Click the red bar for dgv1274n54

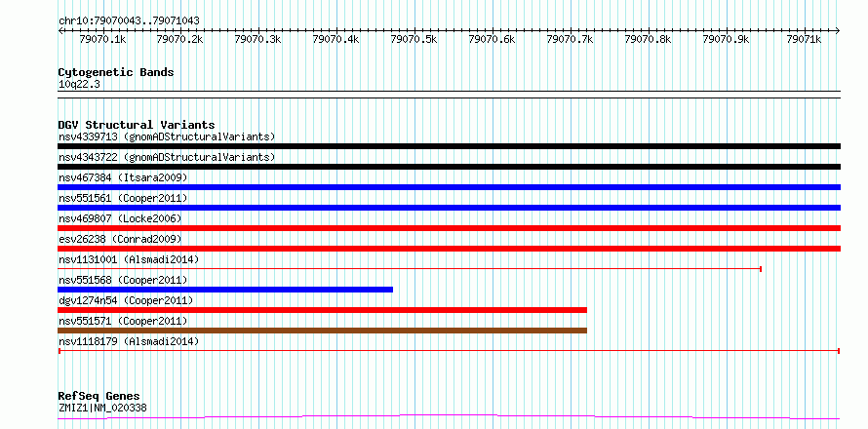click(x=322, y=310)
